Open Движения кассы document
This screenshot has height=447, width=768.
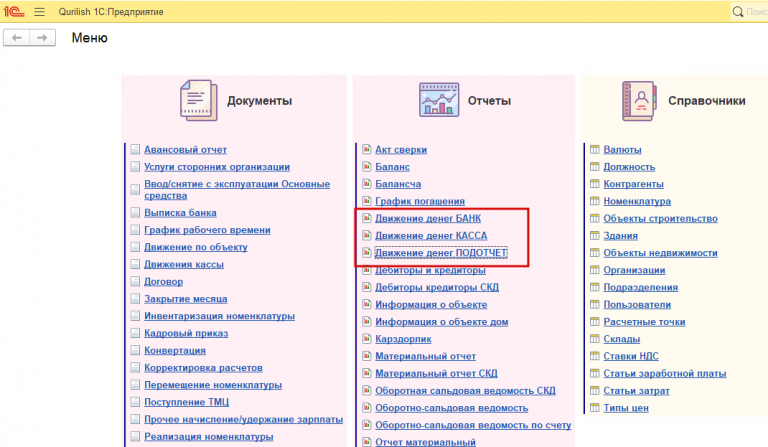pyautogui.click(x=184, y=264)
